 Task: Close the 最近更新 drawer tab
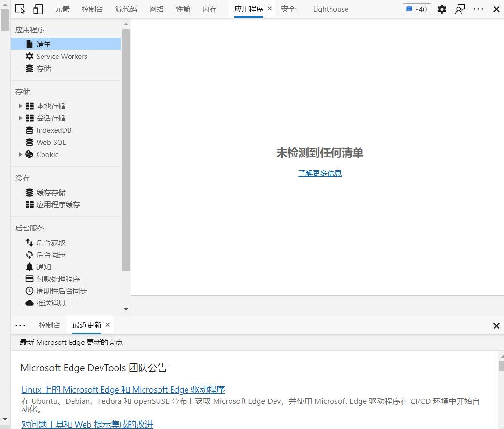click(108, 325)
